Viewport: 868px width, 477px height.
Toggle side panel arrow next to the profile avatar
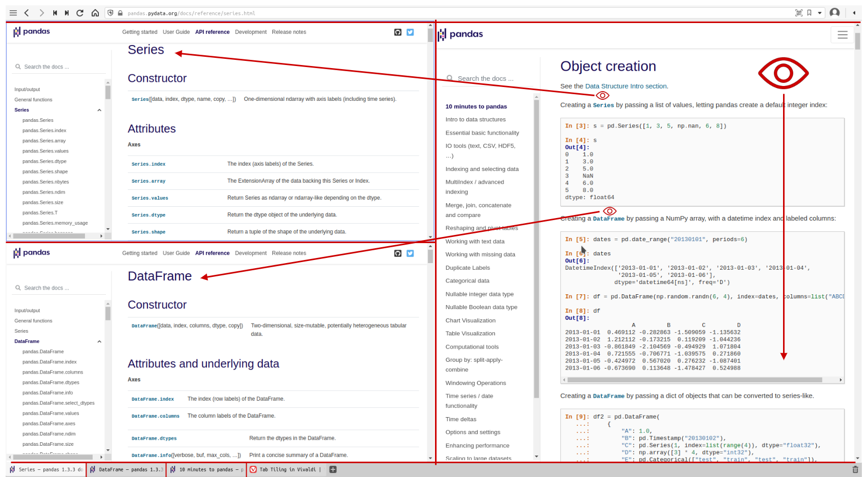[854, 13]
